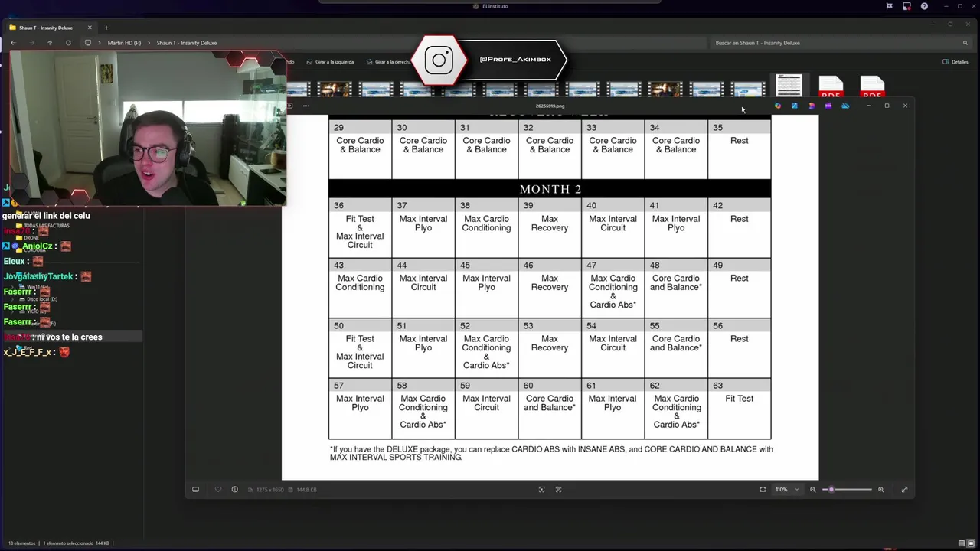Click the fit screen icon left of 110%

coord(763,490)
